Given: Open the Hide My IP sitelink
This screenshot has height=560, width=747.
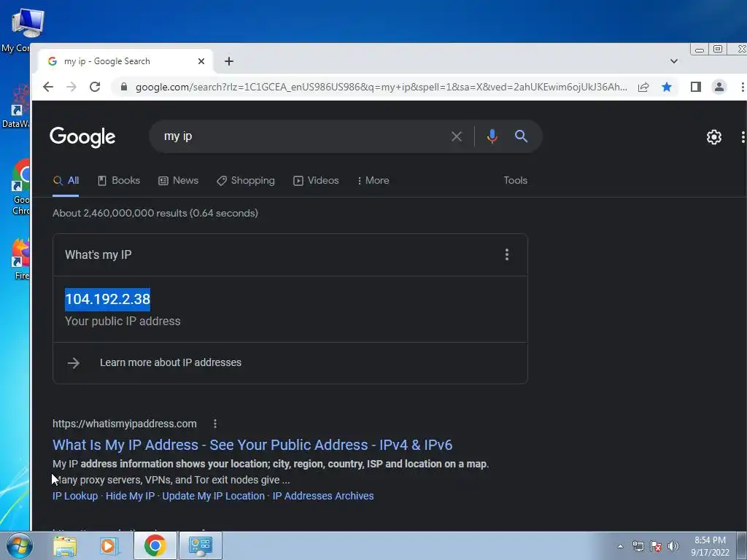Looking at the screenshot, I should point(130,496).
